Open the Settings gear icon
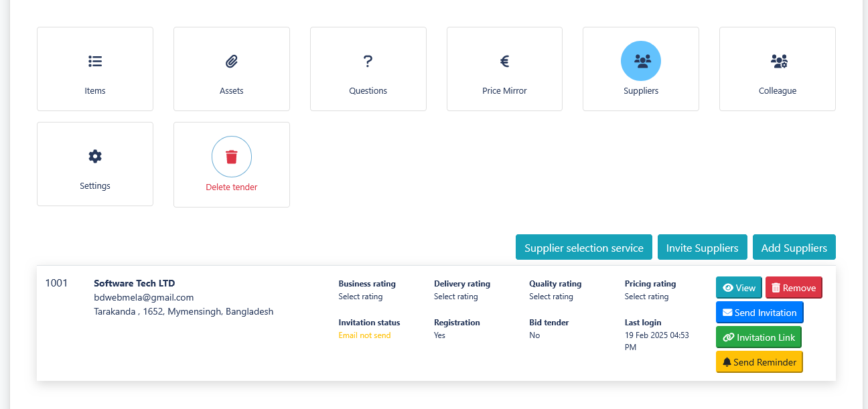The height and width of the screenshot is (409, 868). coord(95,157)
